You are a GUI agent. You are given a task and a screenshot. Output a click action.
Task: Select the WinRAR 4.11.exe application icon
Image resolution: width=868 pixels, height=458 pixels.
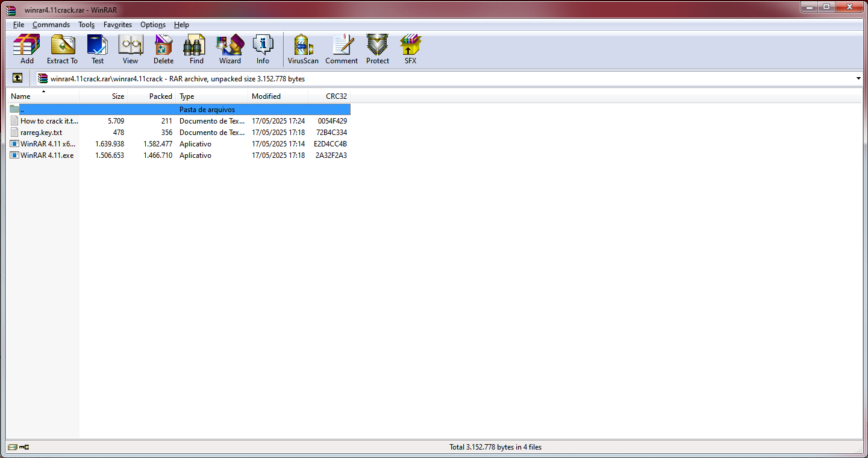14,155
